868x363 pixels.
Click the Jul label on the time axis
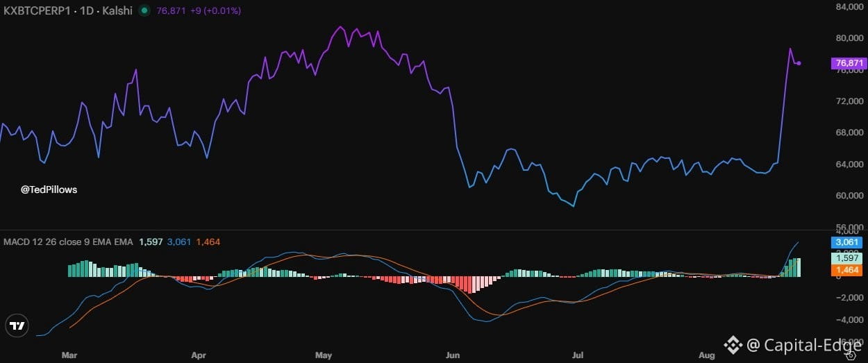tap(577, 355)
